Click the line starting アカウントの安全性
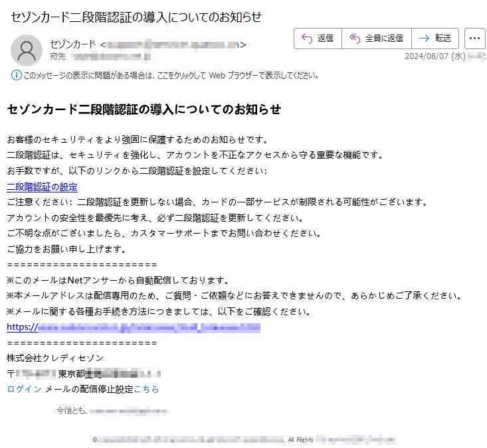 (155, 218)
